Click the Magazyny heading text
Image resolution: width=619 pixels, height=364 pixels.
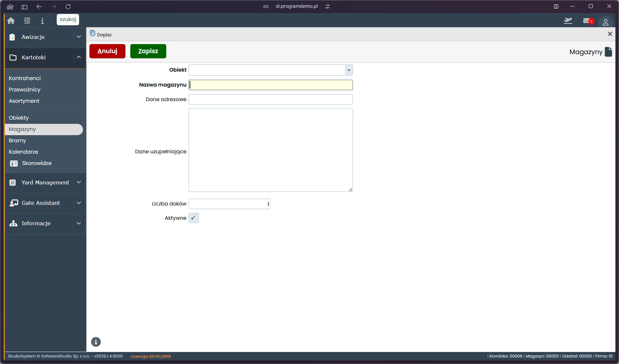(586, 52)
